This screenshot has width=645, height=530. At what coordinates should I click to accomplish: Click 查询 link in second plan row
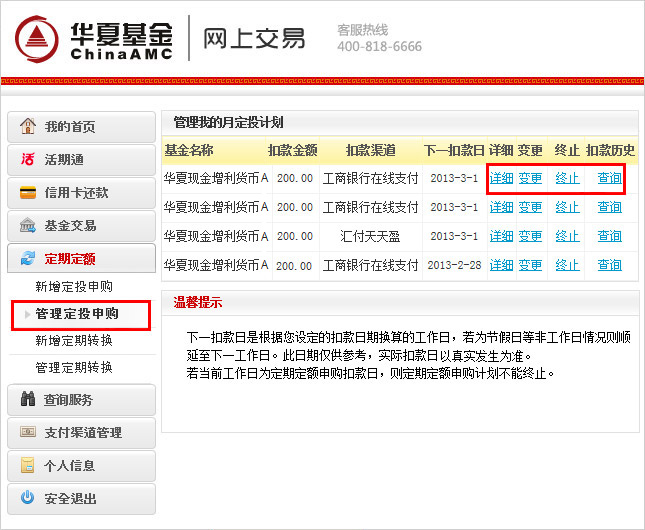click(x=610, y=207)
